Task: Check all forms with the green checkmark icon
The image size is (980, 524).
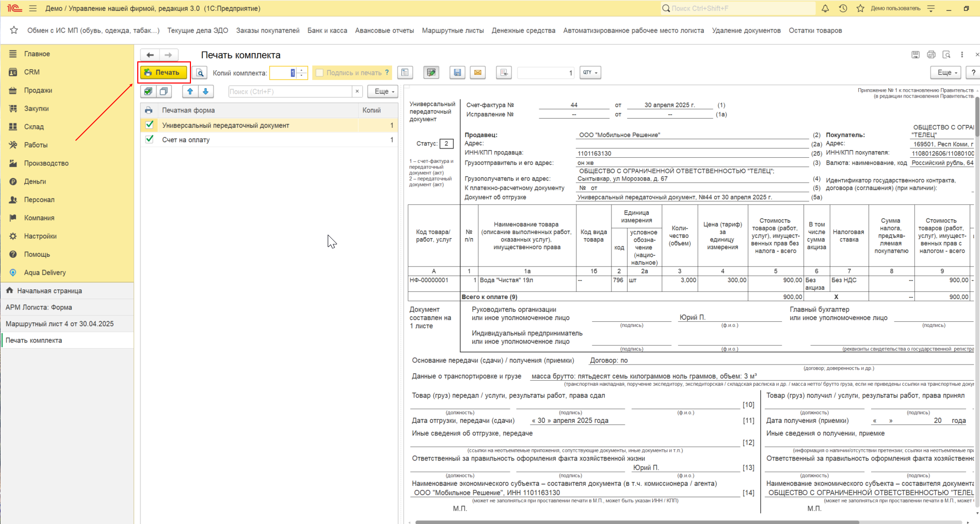Action: 148,91
